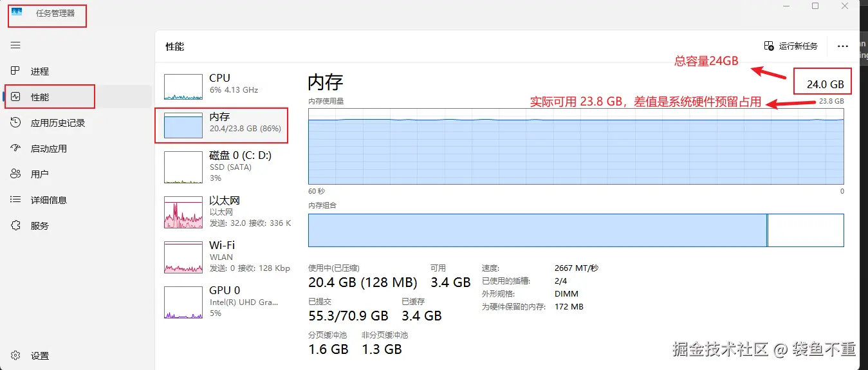Select the Wi-Fi WLAN resource item
Image resolution: width=868 pixels, height=370 pixels.
pos(222,256)
